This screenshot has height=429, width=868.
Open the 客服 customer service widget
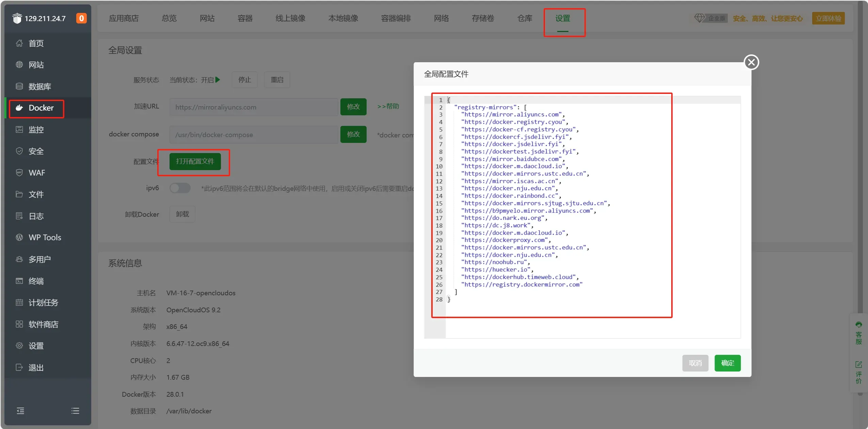(x=858, y=333)
